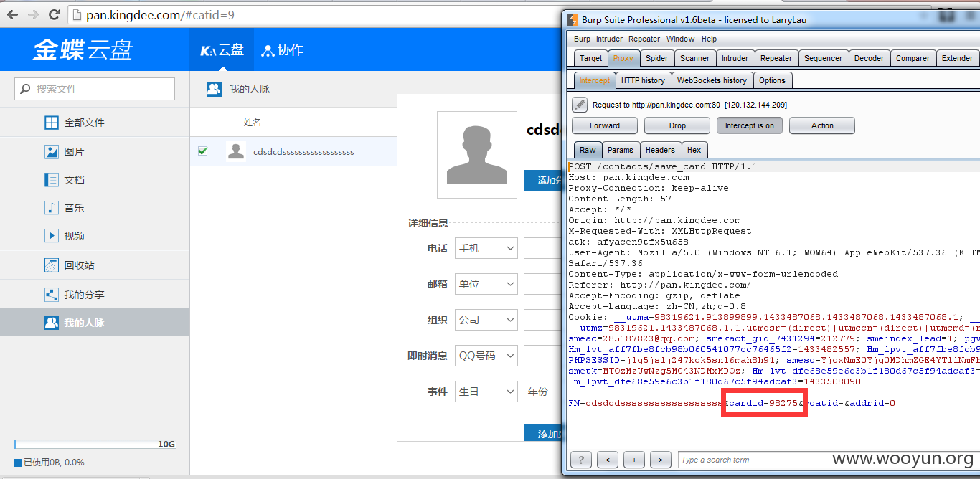Viewport: 980px width, 479px height.
Task: Switch to Burp Spider tab
Action: click(656, 58)
